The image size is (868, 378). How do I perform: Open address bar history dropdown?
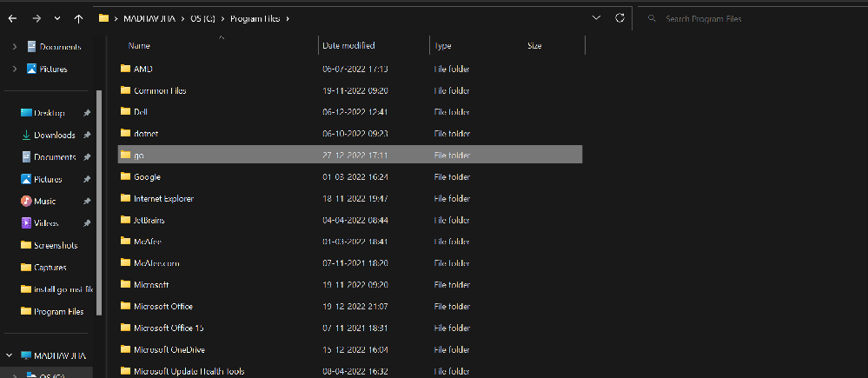[596, 18]
